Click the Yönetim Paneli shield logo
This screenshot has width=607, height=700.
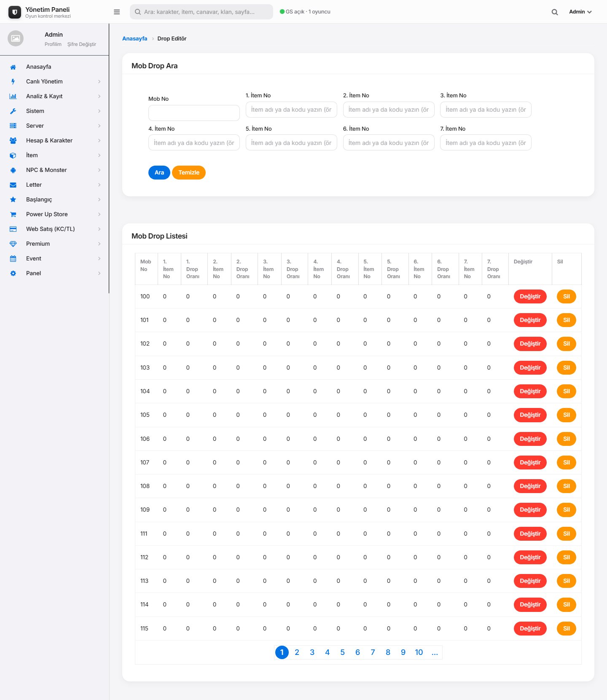(x=15, y=12)
